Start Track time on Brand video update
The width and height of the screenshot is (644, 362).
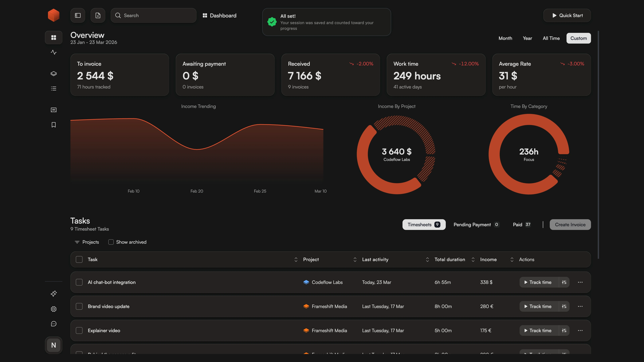(540, 306)
